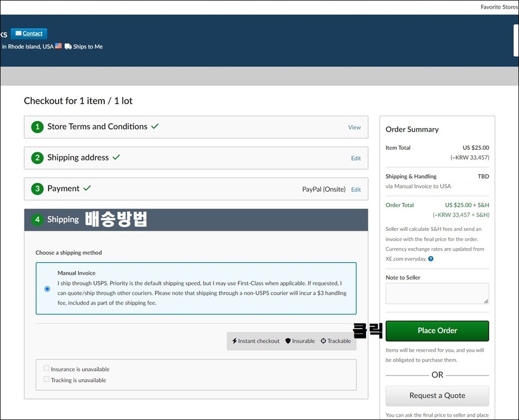Click the envelope icon in Contact button

(18, 34)
